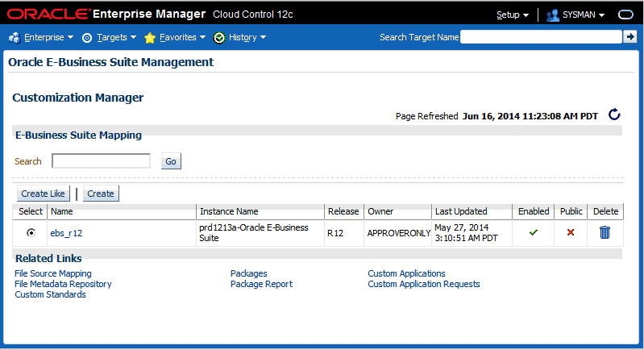The width and height of the screenshot is (644, 350).
Task: Click the Public column header
Action: tap(571, 211)
